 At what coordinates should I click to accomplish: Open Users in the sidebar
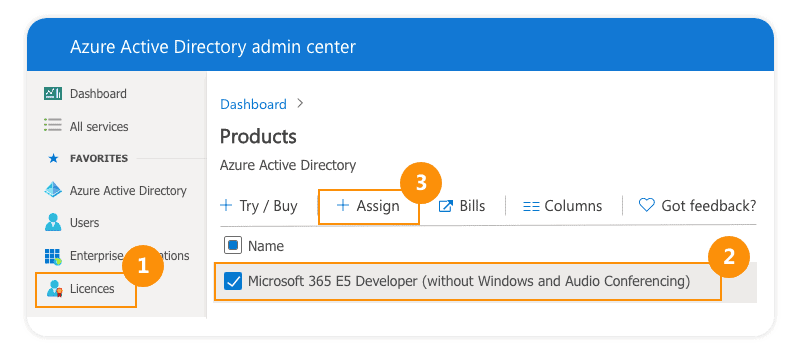pyautogui.click(x=84, y=223)
